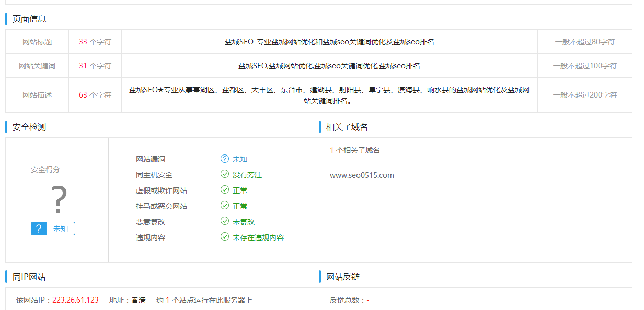Click the large gray security score question mark
644x310 pixels.
tap(59, 200)
